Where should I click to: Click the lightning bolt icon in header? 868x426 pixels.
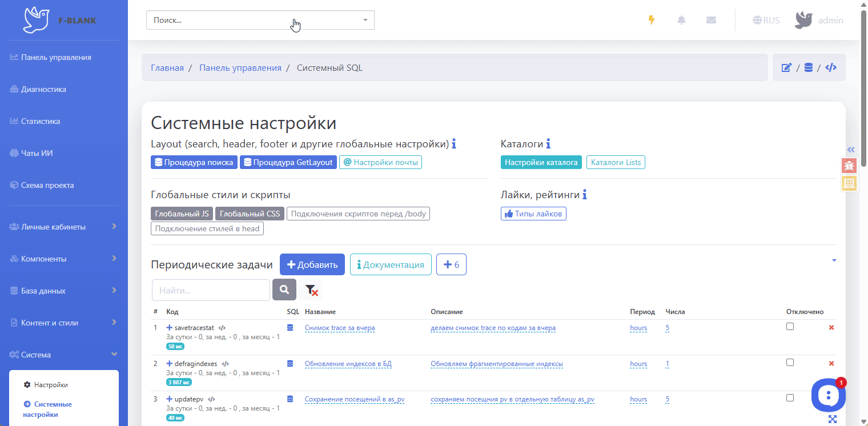(x=651, y=20)
